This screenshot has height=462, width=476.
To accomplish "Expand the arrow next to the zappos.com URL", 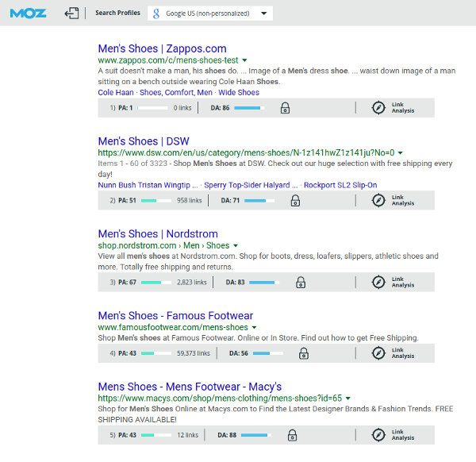I will 244,60.
